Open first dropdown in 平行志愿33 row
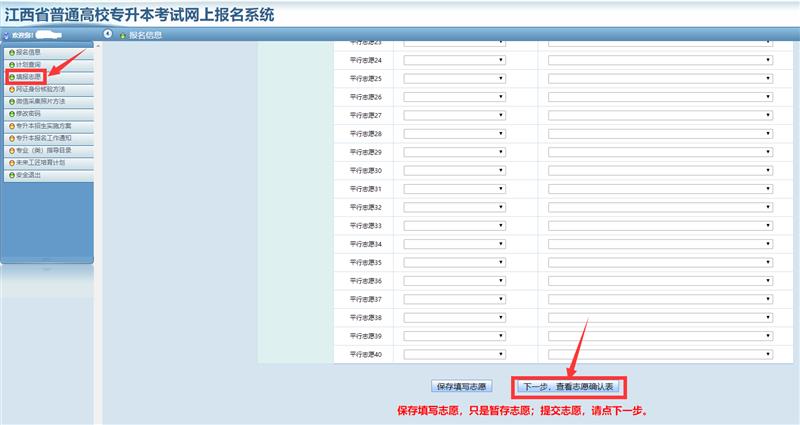The width and height of the screenshot is (800, 425). 455,226
